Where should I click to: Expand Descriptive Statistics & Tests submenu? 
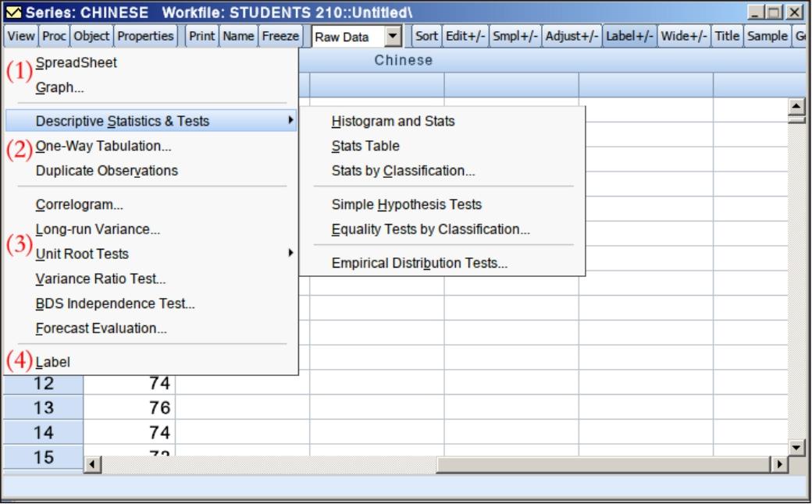coord(123,121)
